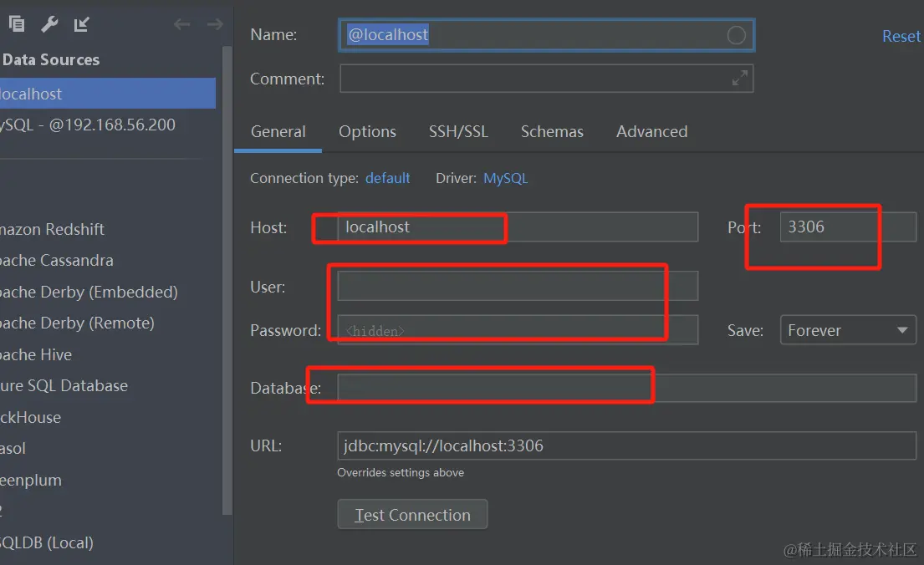Click the Reset link
The height and width of the screenshot is (565, 924).
pyautogui.click(x=901, y=37)
